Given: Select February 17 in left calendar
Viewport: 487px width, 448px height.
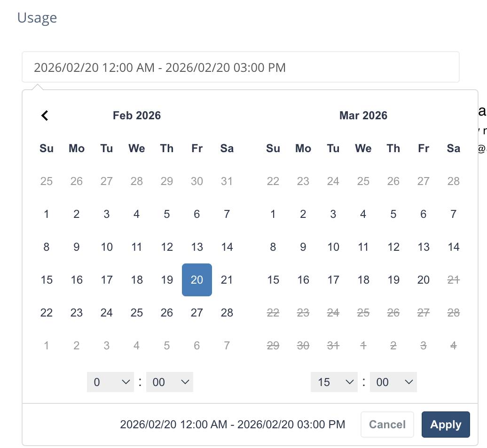Looking at the screenshot, I should click(x=107, y=280).
